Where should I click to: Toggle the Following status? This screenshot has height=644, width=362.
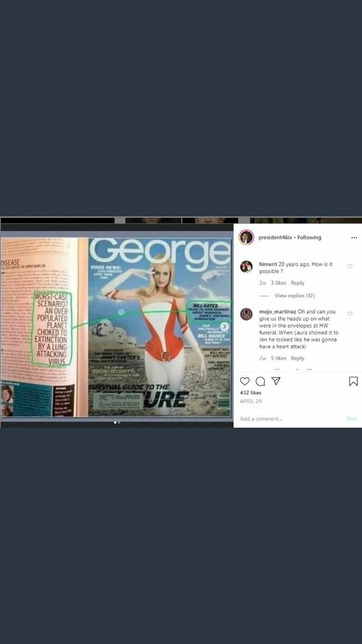309,237
